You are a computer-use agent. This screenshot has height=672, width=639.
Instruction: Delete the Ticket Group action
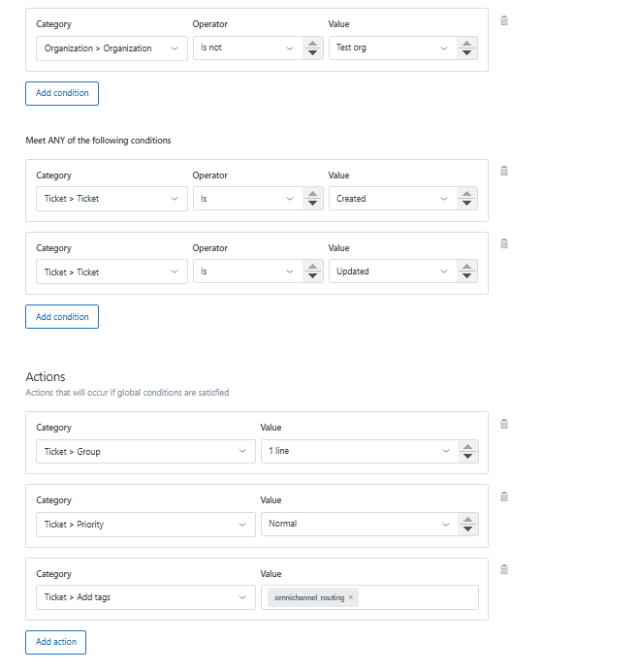(x=503, y=425)
